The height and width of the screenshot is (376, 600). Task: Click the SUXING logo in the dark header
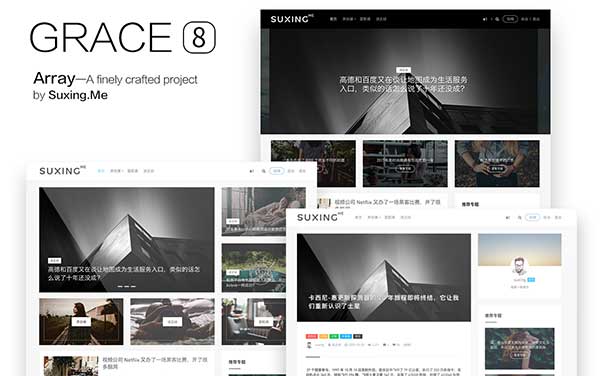pos(292,19)
